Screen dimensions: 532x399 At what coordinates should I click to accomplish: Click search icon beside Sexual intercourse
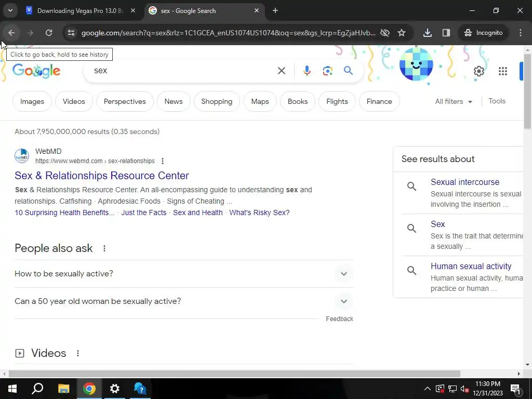[x=411, y=187]
